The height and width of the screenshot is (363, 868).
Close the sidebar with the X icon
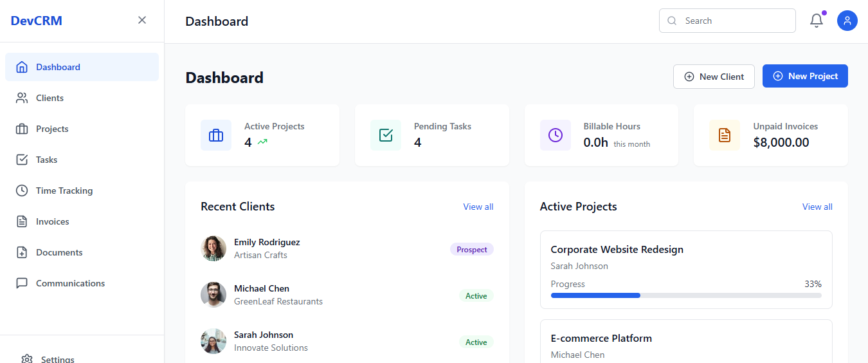142,20
